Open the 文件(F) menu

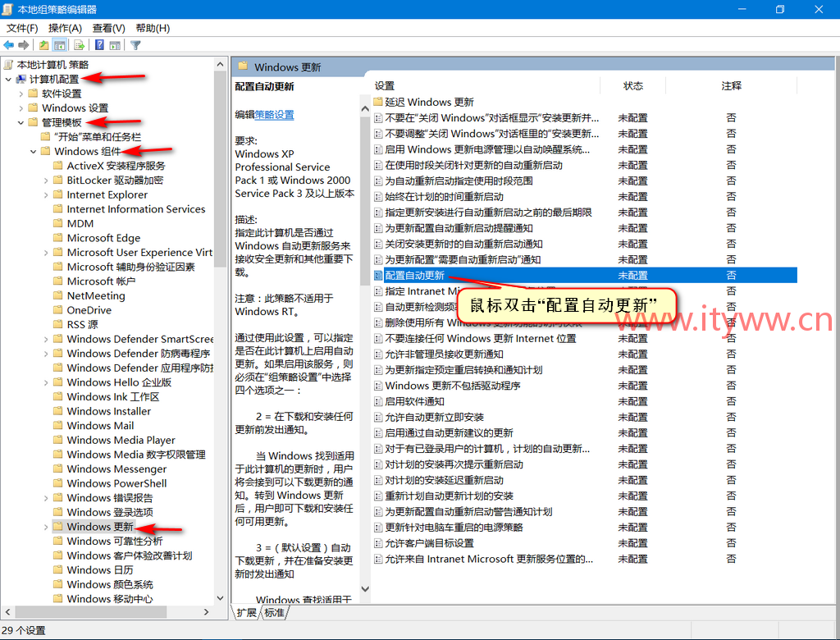[x=22, y=28]
